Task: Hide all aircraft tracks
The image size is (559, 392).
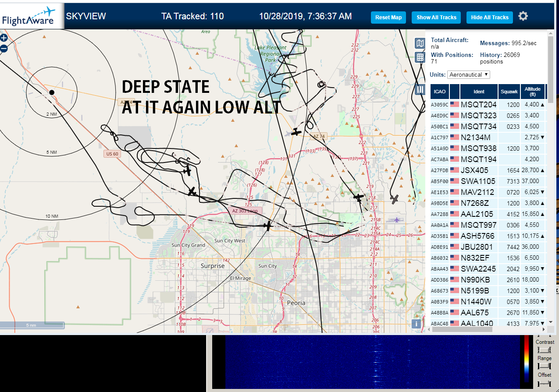Action: (x=490, y=18)
